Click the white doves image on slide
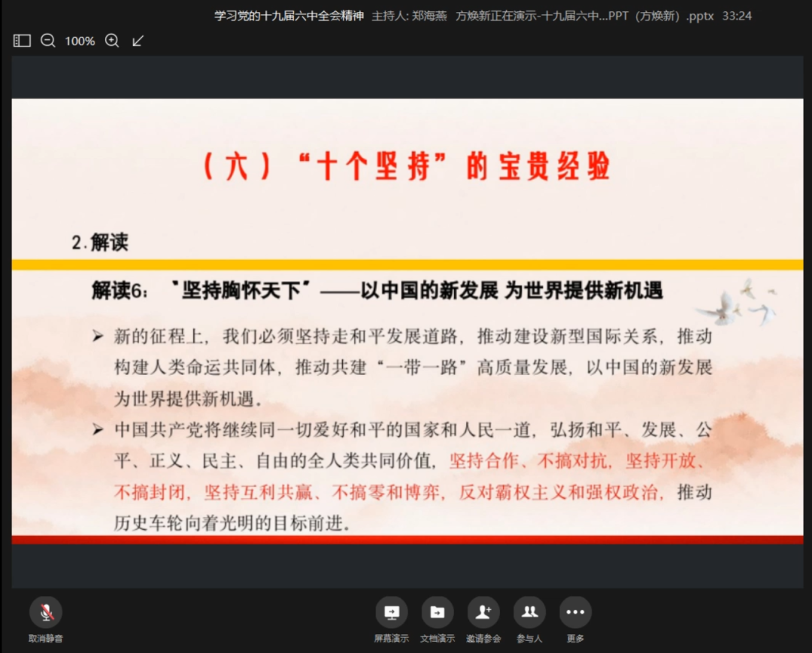The image size is (812, 653). (x=737, y=302)
